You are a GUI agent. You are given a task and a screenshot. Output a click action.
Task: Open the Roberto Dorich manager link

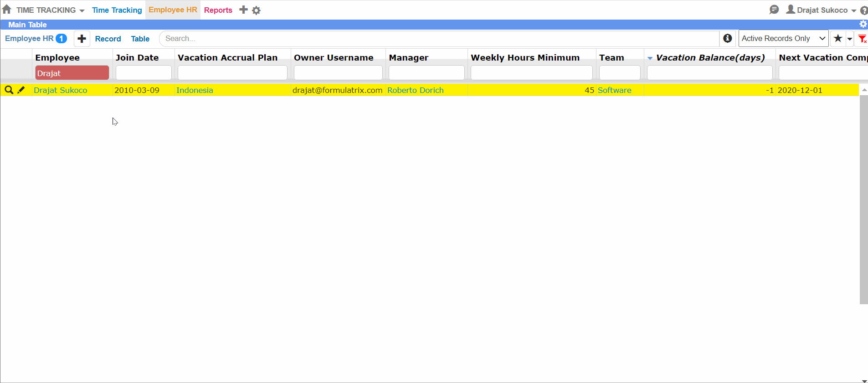tap(415, 90)
